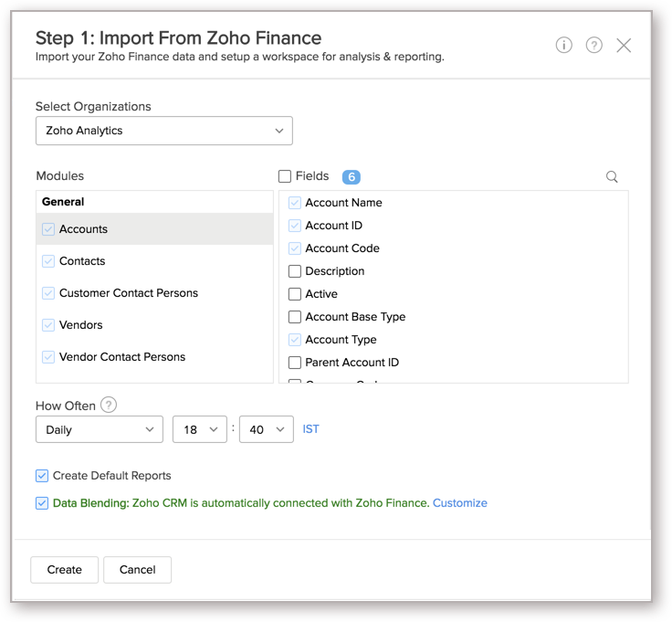
Task: Click the General modules group heading
Action: coord(63,202)
